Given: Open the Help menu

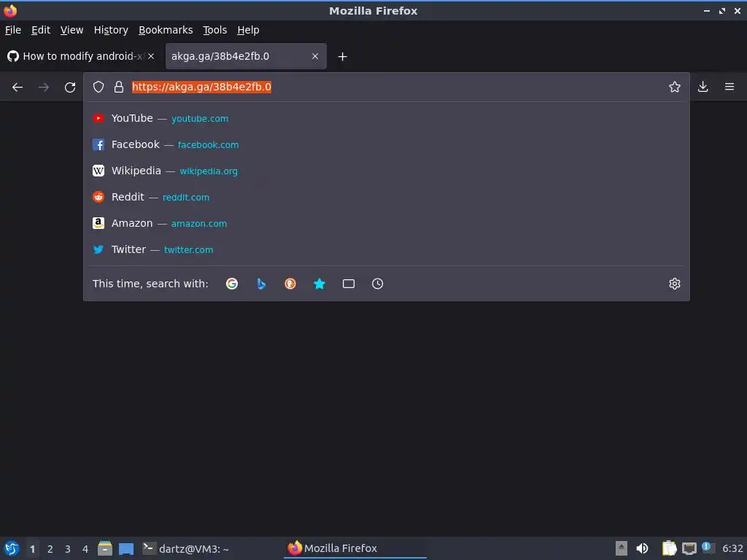Looking at the screenshot, I should (248, 30).
